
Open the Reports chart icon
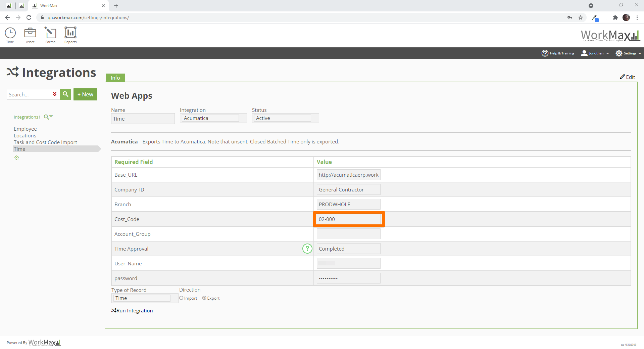tap(70, 33)
